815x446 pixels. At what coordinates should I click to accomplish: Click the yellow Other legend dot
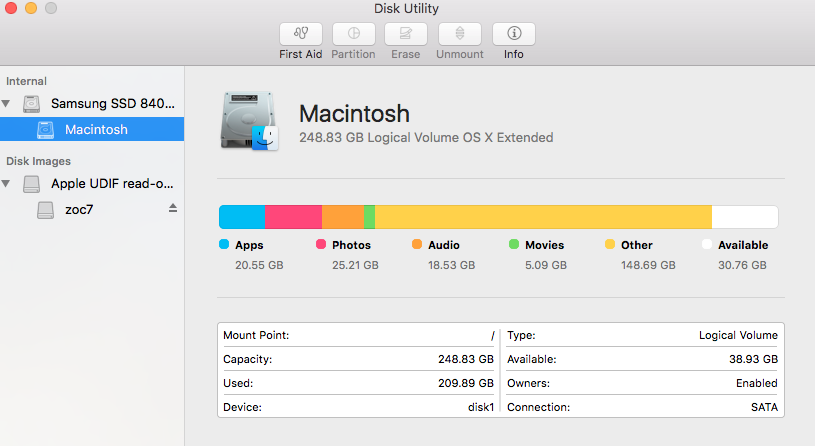click(x=610, y=244)
